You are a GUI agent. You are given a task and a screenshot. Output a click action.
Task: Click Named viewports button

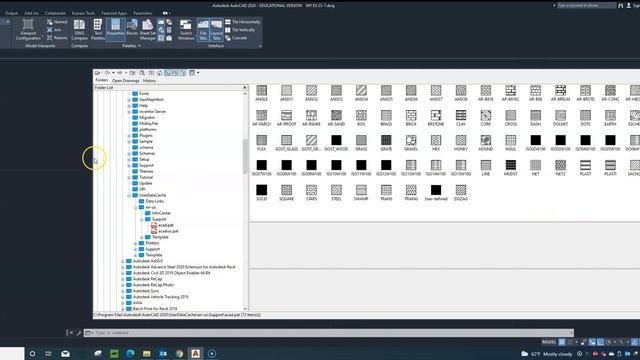click(57, 22)
